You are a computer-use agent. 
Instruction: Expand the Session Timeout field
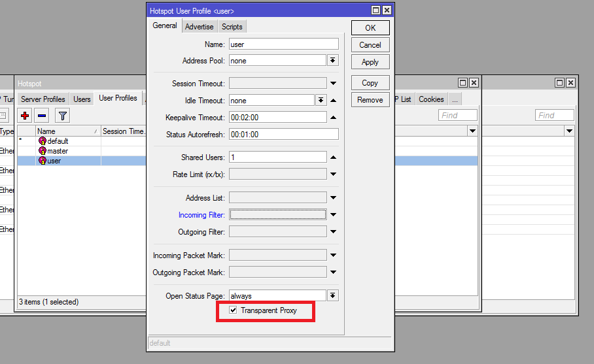click(334, 83)
